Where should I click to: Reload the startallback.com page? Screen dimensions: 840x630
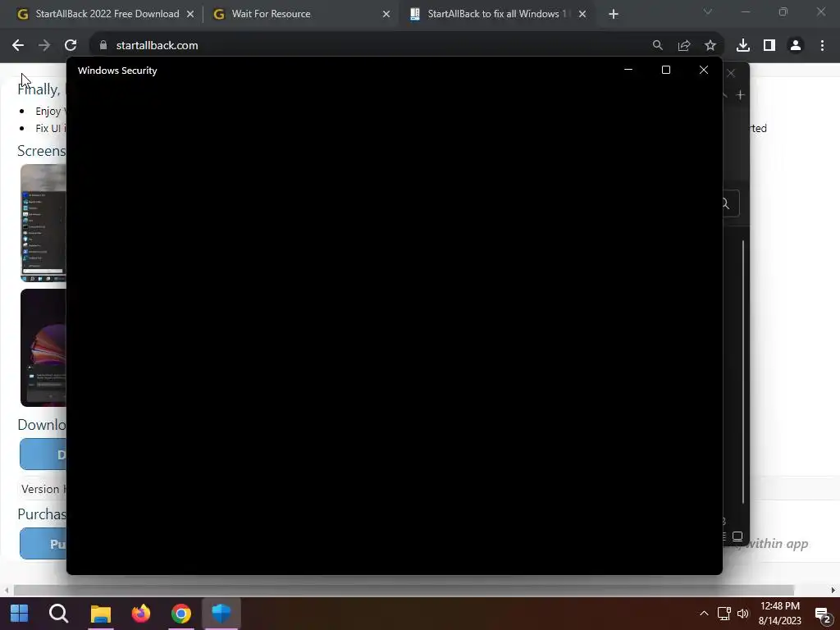point(71,46)
